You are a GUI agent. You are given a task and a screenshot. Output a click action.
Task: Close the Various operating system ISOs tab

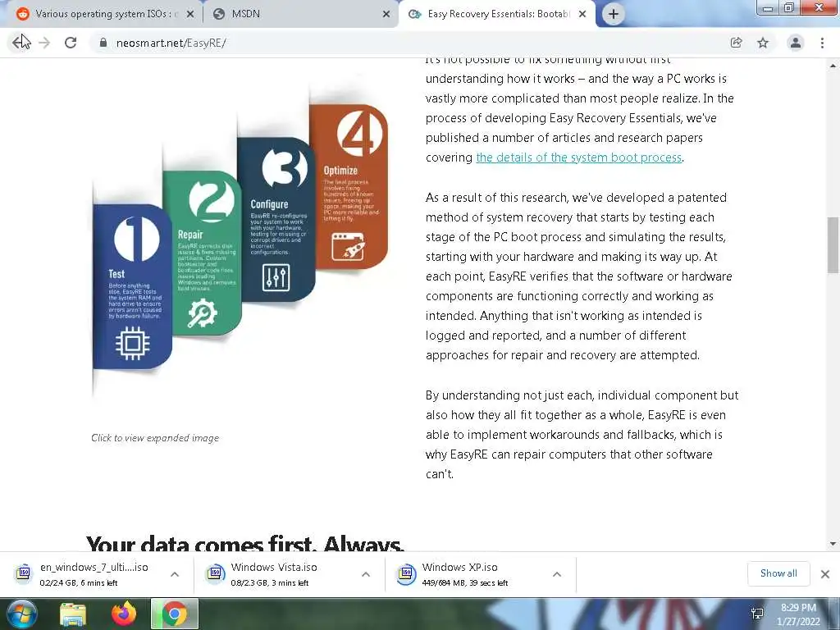[x=190, y=14]
